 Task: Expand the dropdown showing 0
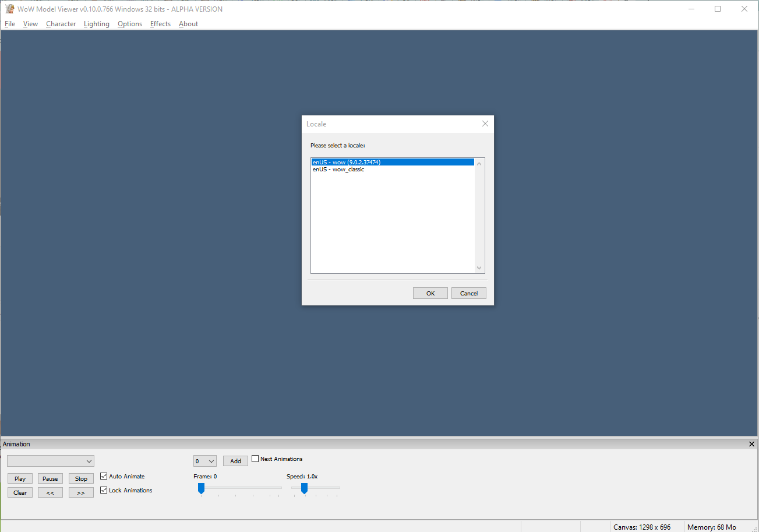tap(205, 461)
